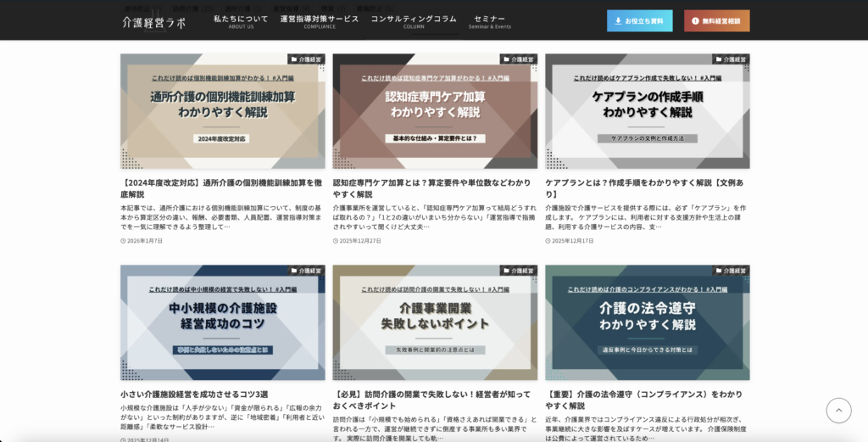Click the scroll-to-top arrow button
The width and height of the screenshot is (868, 442).
837,411
